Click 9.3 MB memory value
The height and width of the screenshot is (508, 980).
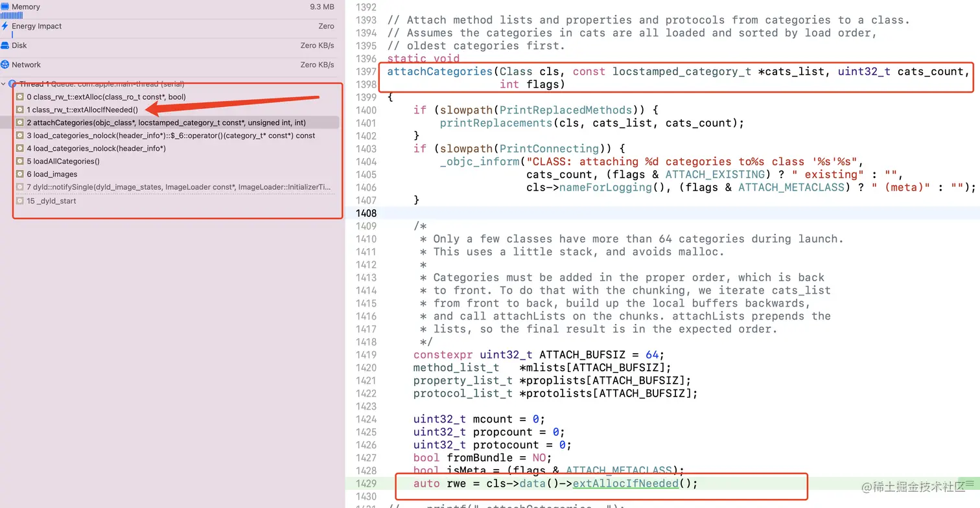point(322,6)
